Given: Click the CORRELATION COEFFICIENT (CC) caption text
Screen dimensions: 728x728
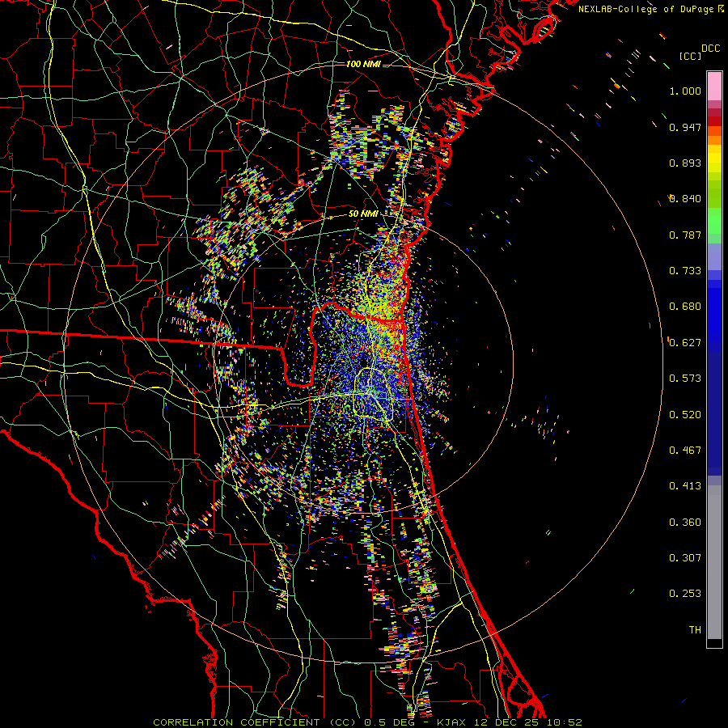Looking at the screenshot, I should click(255, 722).
